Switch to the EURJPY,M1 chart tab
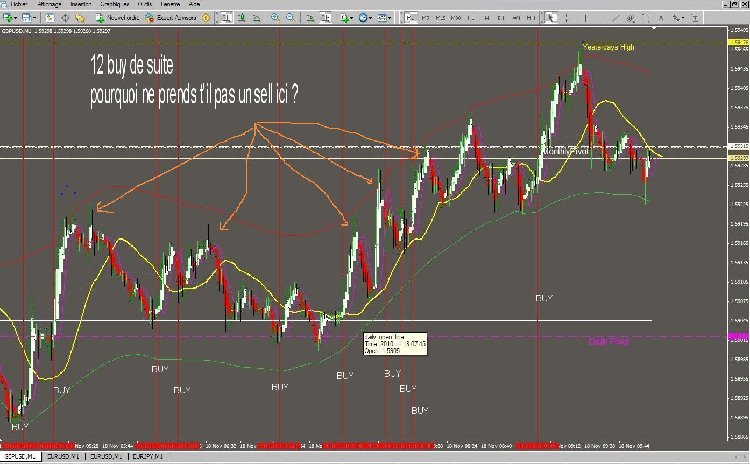Viewport: 750px width, 464px height. (147, 457)
